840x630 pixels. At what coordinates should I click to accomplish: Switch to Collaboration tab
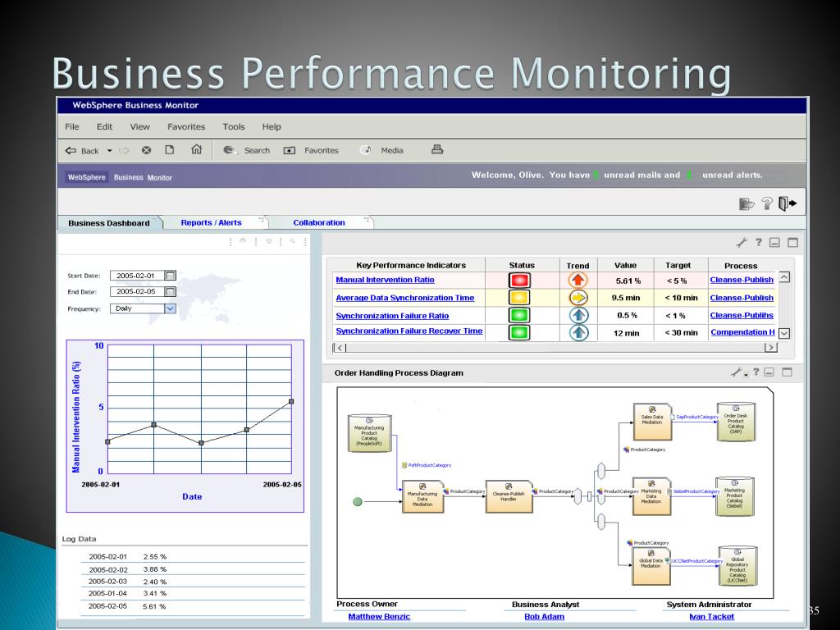pyautogui.click(x=319, y=222)
